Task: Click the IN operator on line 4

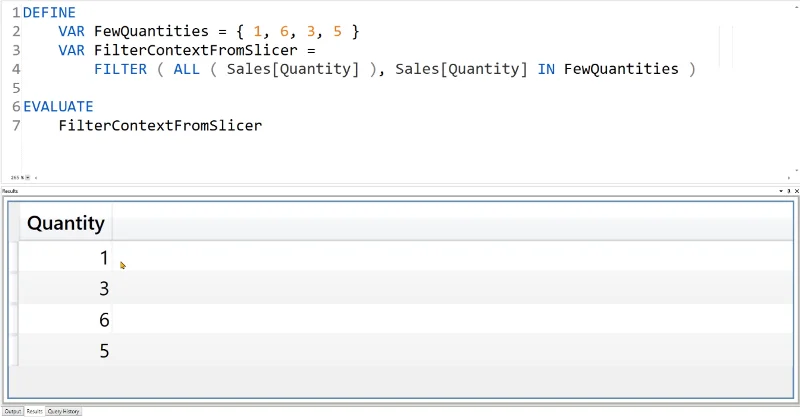Action: click(x=546, y=69)
